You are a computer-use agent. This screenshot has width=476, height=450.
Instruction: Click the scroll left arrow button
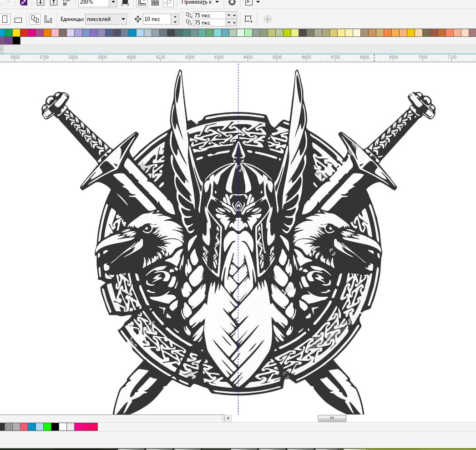tap(228, 419)
